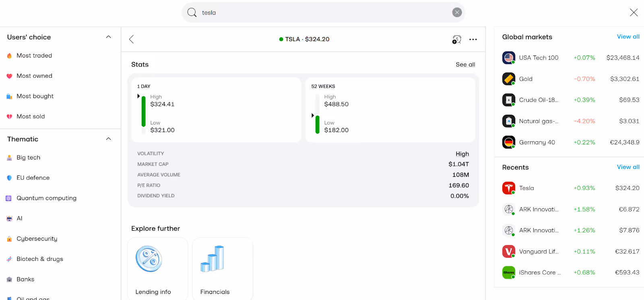Click the Gold market icon
The width and height of the screenshot is (644, 300).
coord(509,79)
